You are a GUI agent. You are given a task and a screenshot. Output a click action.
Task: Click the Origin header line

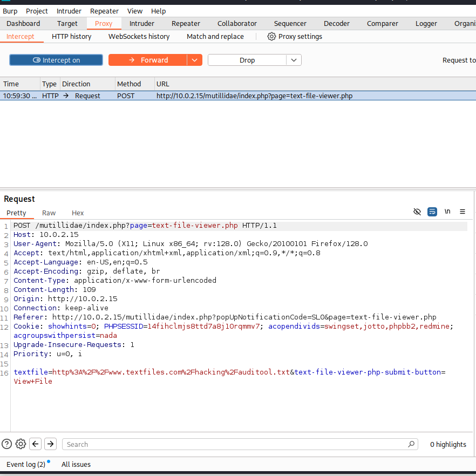tap(65, 299)
